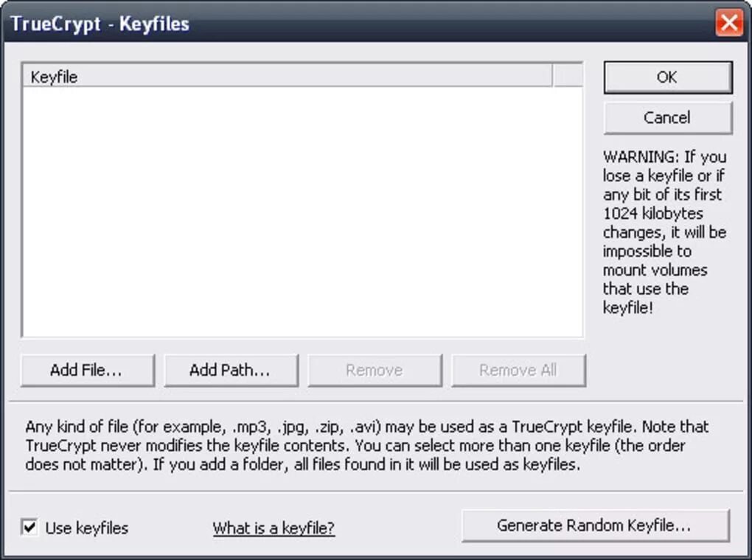Screen dimensions: 752x560
Task: Click the Keyfile column header
Action: (288, 76)
